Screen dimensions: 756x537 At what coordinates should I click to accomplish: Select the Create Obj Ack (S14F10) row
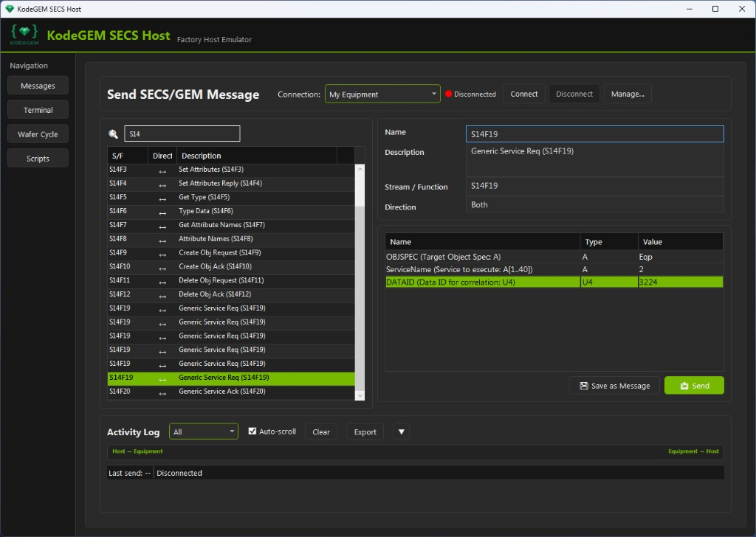pyautogui.click(x=231, y=266)
